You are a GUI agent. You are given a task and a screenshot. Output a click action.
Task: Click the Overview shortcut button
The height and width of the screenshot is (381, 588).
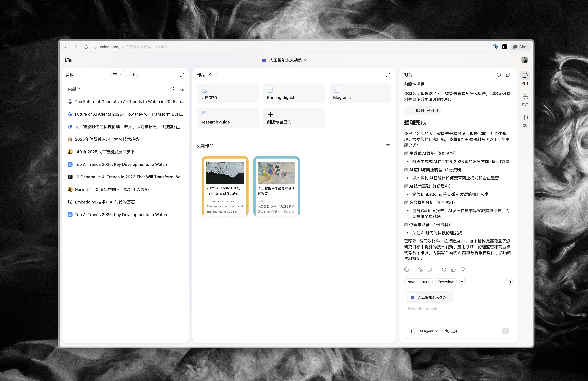coord(445,282)
